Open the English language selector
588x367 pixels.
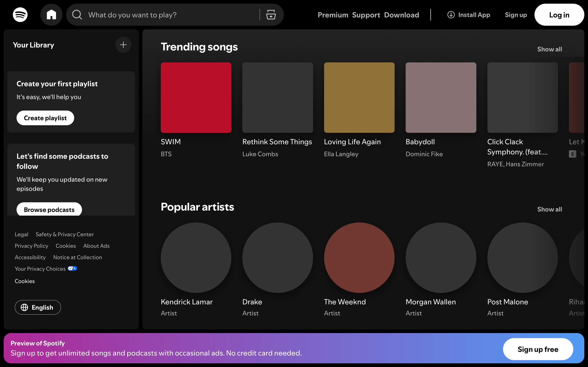(38, 307)
